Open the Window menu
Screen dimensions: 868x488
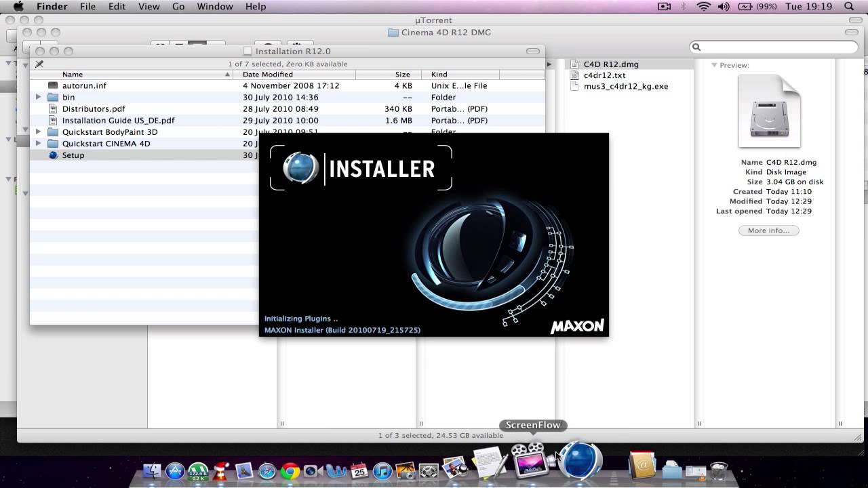[214, 6]
